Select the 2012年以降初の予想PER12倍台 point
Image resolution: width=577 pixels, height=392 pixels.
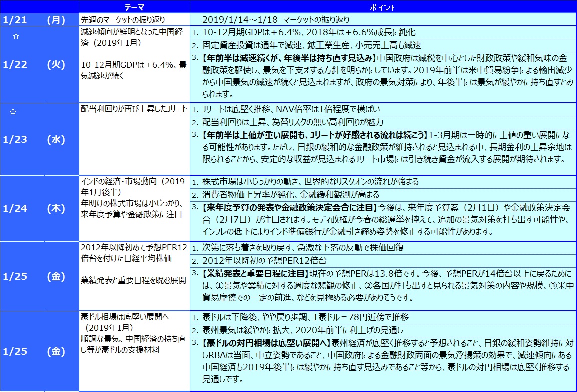(265, 260)
